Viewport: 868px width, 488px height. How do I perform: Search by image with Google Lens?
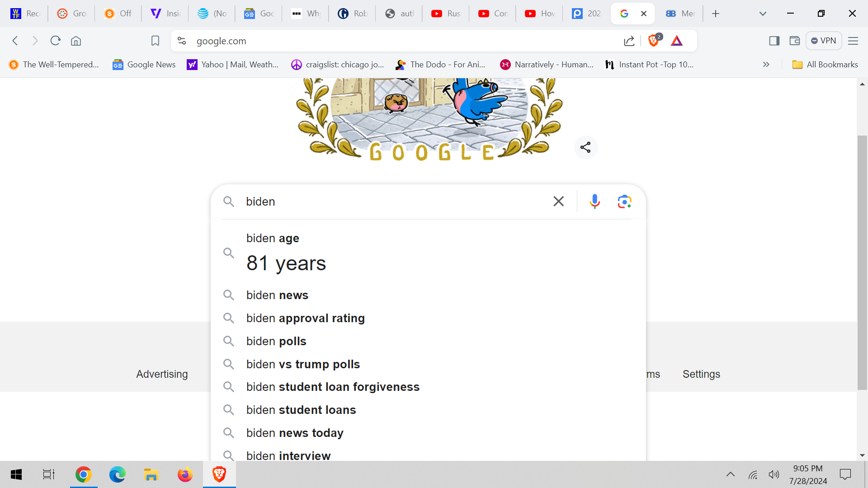pos(625,202)
